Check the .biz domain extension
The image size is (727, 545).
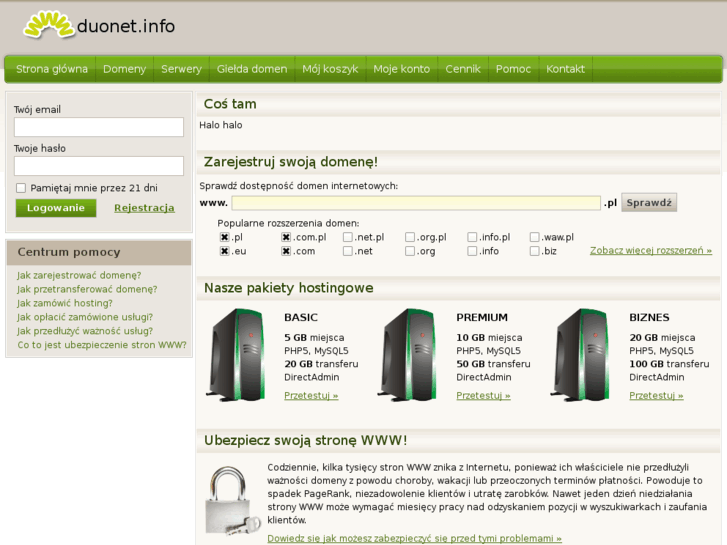535,251
